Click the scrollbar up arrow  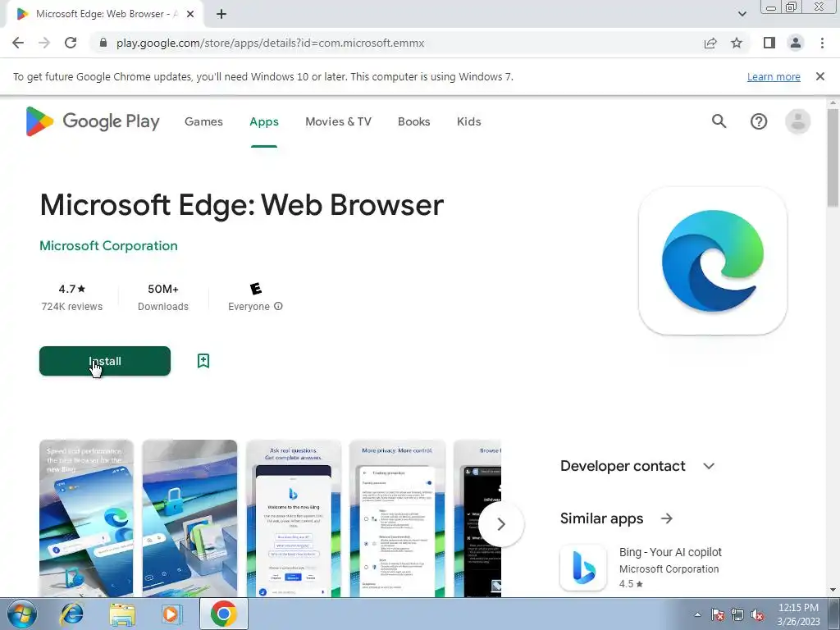[833, 103]
